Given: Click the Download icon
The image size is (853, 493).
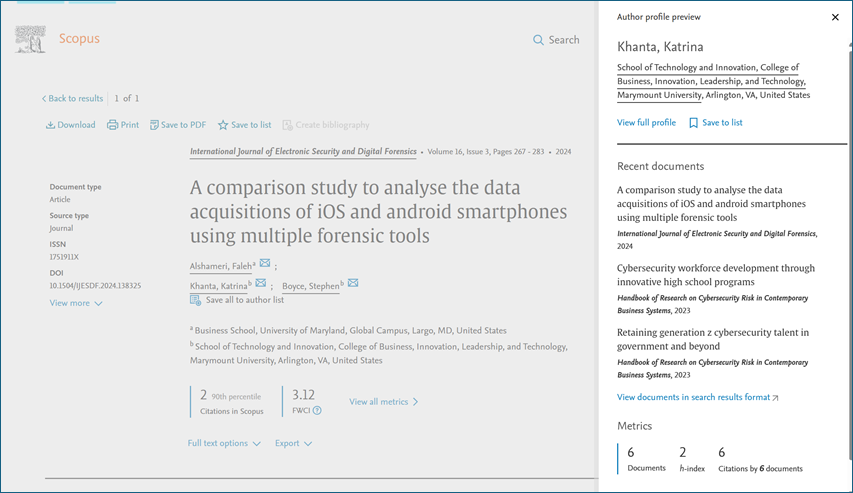Looking at the screenshot, I should pyautogui.click(x=51, y=125).
